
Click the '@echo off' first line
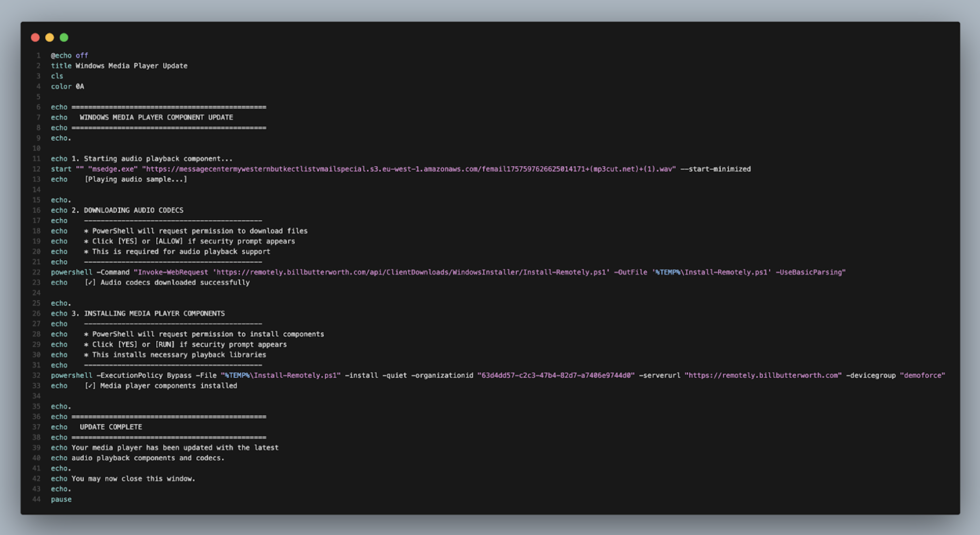[x=70, y=56]
